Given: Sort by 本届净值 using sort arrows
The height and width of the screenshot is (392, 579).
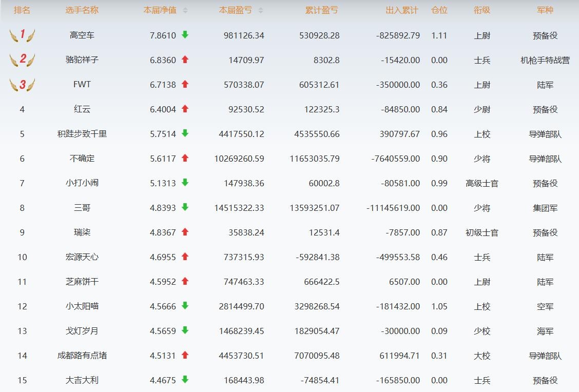Looking at the screenshot, I should 185,10.
